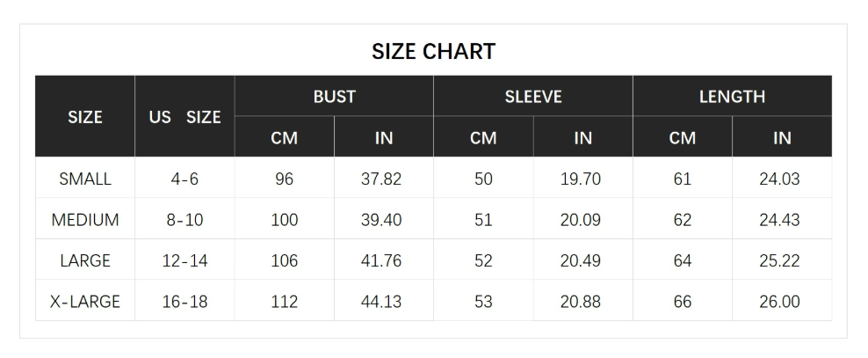Select the 39.40 bust inches value
Image resolution: width=868 pixels, height=358 pixels.
[381, 220]
